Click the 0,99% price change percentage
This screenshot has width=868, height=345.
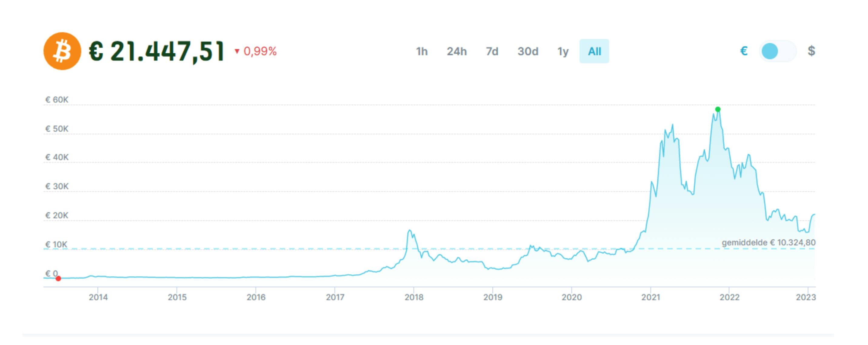click(x=260, y=51)
